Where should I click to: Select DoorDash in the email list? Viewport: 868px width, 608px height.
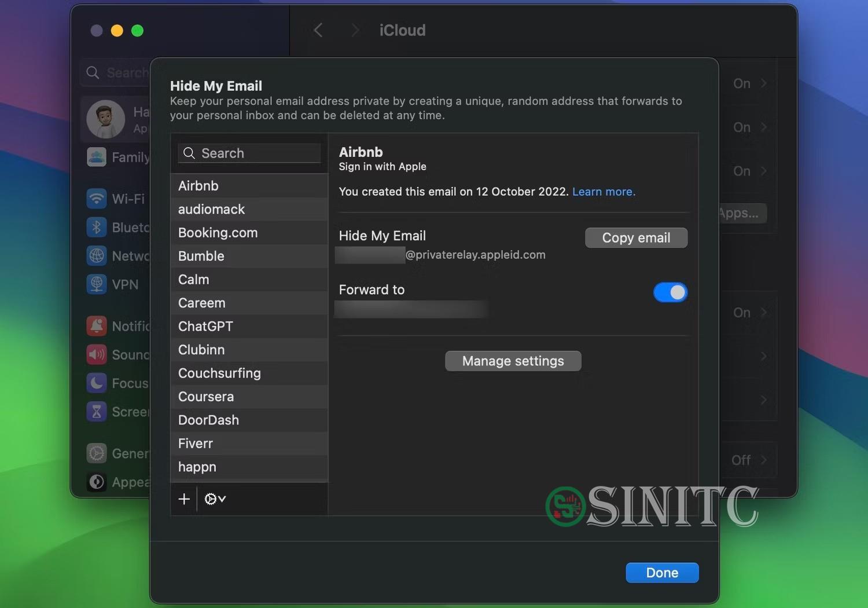point(249,420)
